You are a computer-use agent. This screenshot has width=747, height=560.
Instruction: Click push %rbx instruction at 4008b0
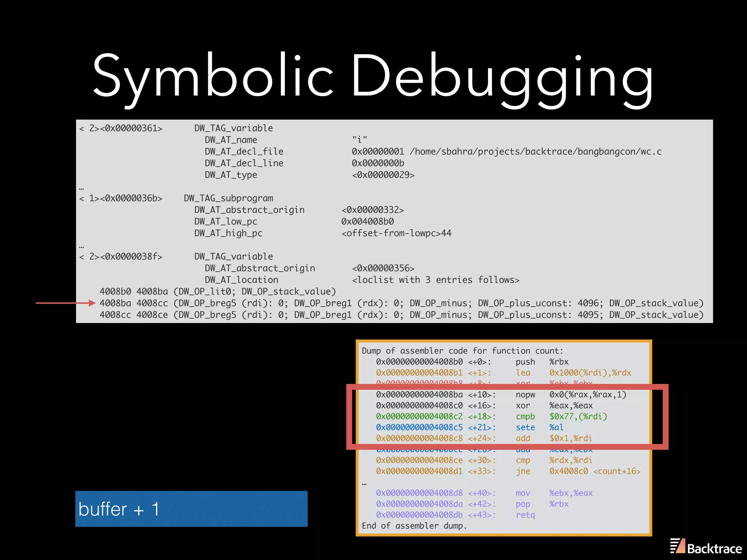click(472, 362)
